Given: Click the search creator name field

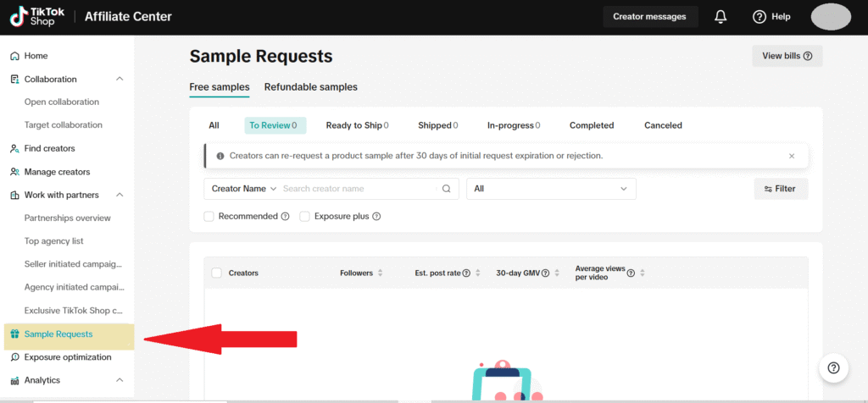Looking at the screenshot, I should tap(360, 189).
